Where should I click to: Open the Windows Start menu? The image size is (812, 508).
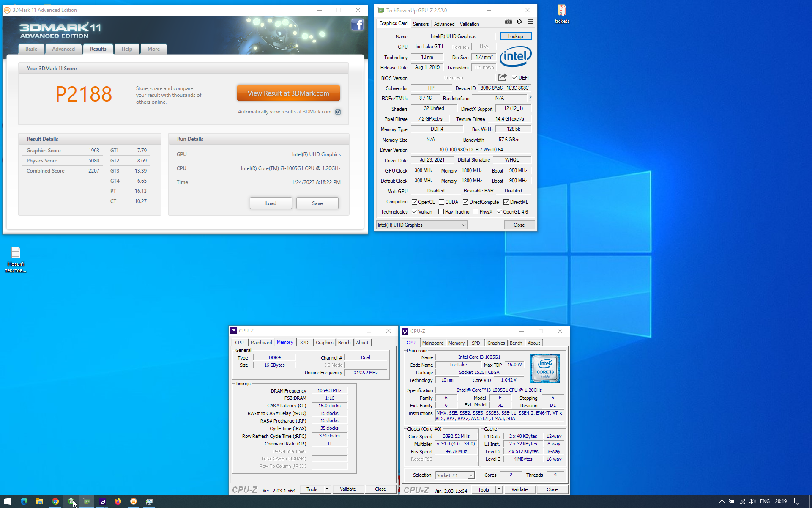pos(8,501)
